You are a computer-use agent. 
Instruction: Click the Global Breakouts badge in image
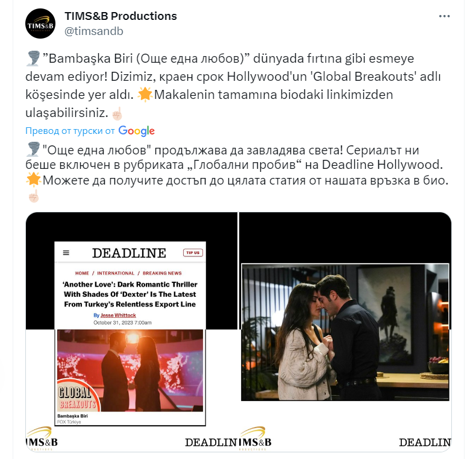click(x=77, y=396)
